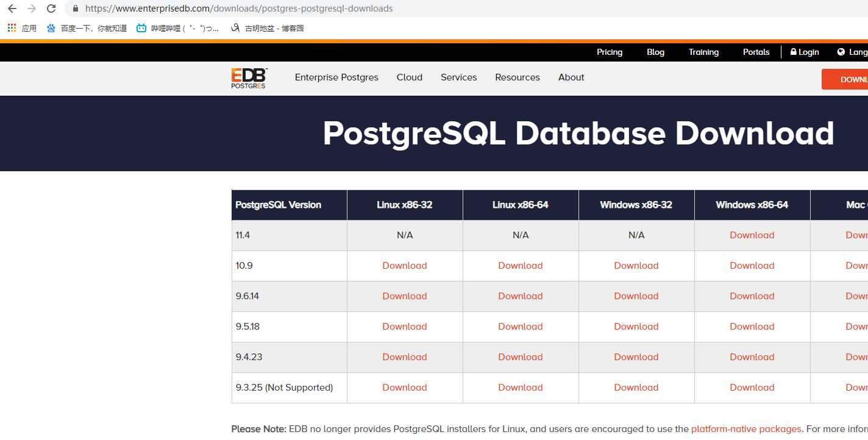Click the EDB Postgres logo
868x440 pixels.
click(x=249, y=79)
